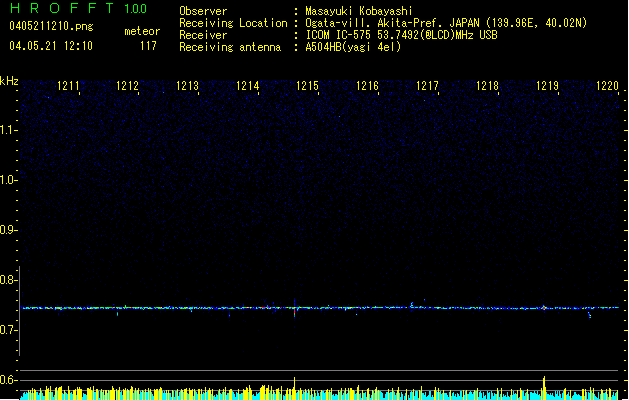Click the 1215 time axis marker
Screen dimensions: 629x400
click(x=307, y=86)
